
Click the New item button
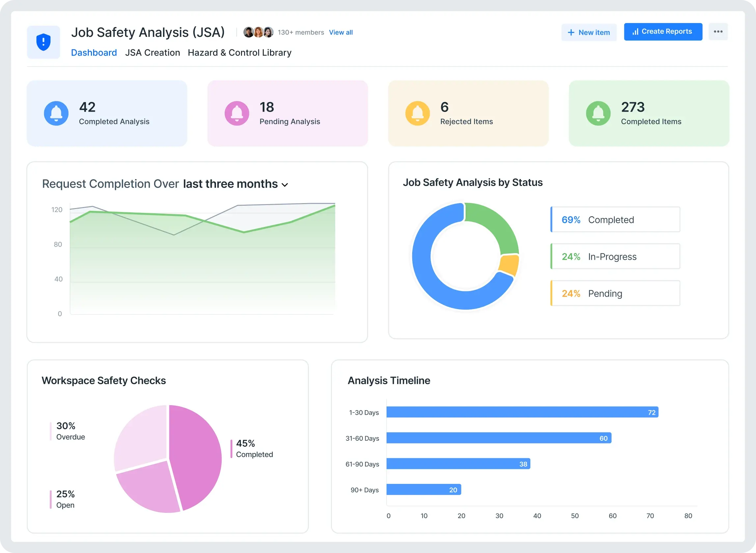point(589,33)
